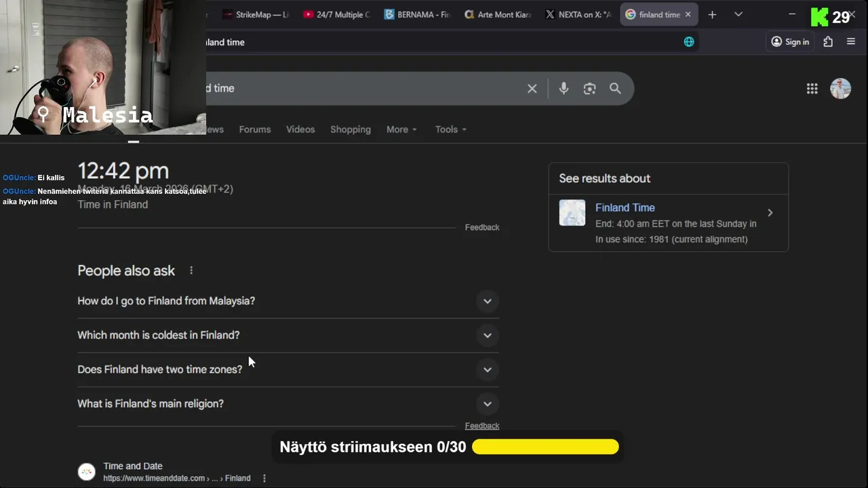This screenshot has width=868, height=488.
Task: Click the yellow stream goal progress bar
Action: pyautogui.click(x=545, y=447)
